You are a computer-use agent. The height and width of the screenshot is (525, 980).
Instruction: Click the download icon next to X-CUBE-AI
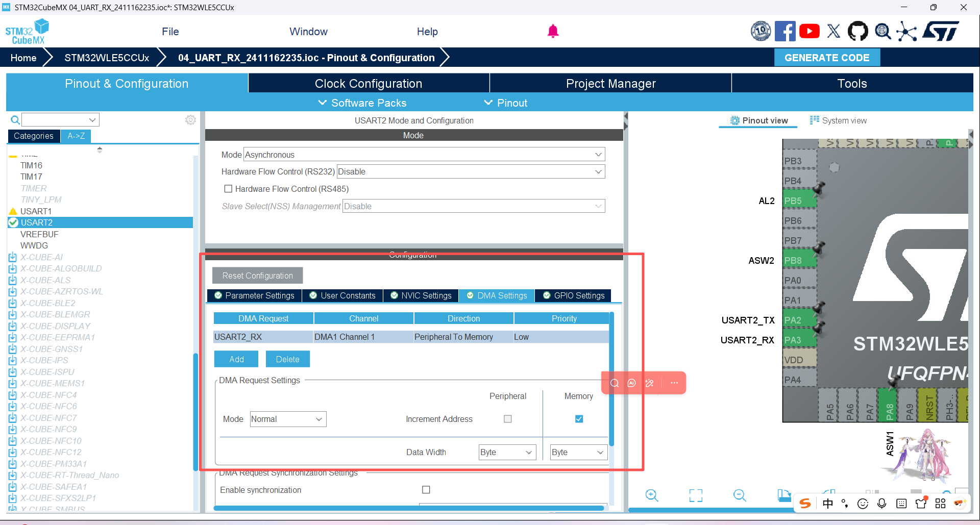pyautogui.click(x=13, y=257)
